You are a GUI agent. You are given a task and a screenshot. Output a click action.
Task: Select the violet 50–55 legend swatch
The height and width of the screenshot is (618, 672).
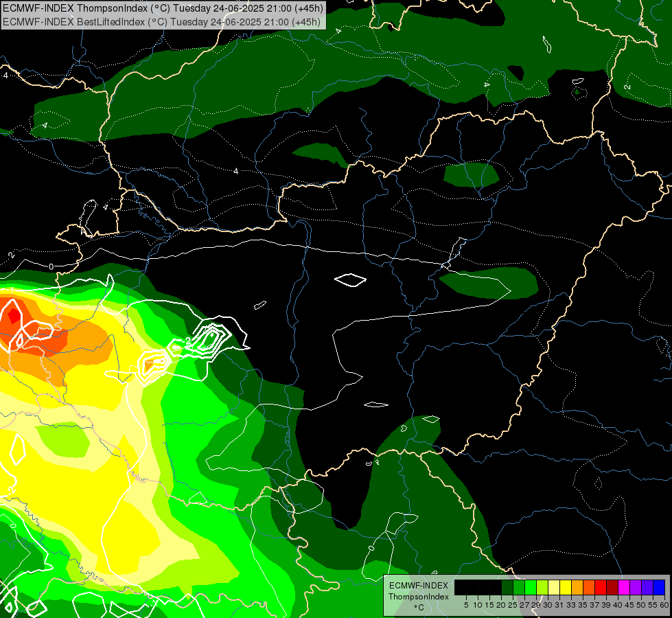click(x=647, y=587)
